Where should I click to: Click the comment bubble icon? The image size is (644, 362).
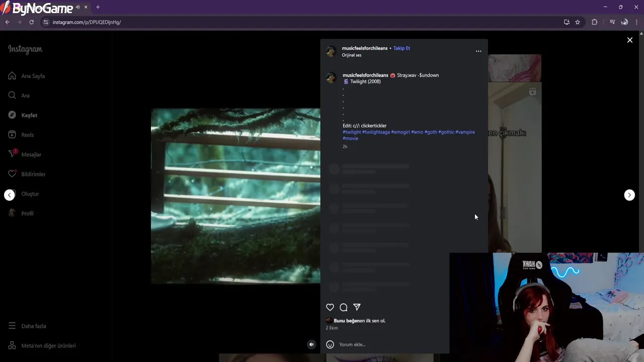coord(344,307)
